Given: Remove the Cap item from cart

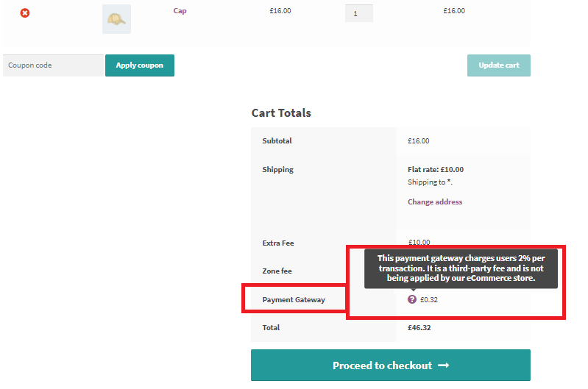Looking at the screenshot, I should [25, 13].
